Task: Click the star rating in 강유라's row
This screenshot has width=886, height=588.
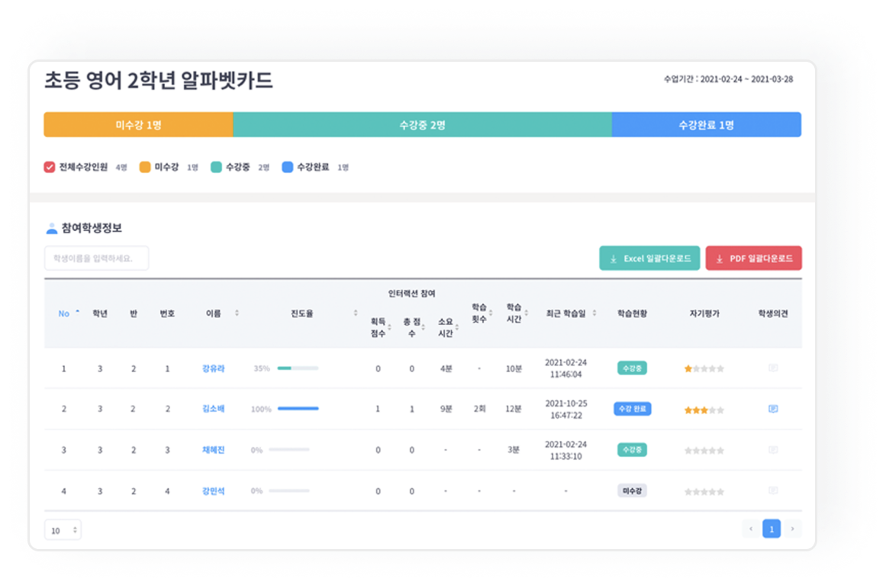Action: coord(704,369)
